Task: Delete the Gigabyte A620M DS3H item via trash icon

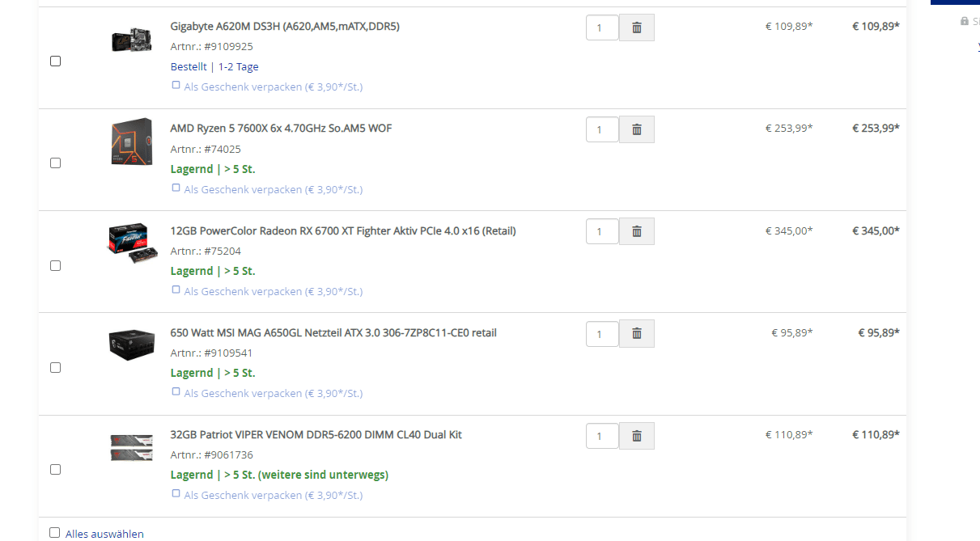Action: [637, 27]
